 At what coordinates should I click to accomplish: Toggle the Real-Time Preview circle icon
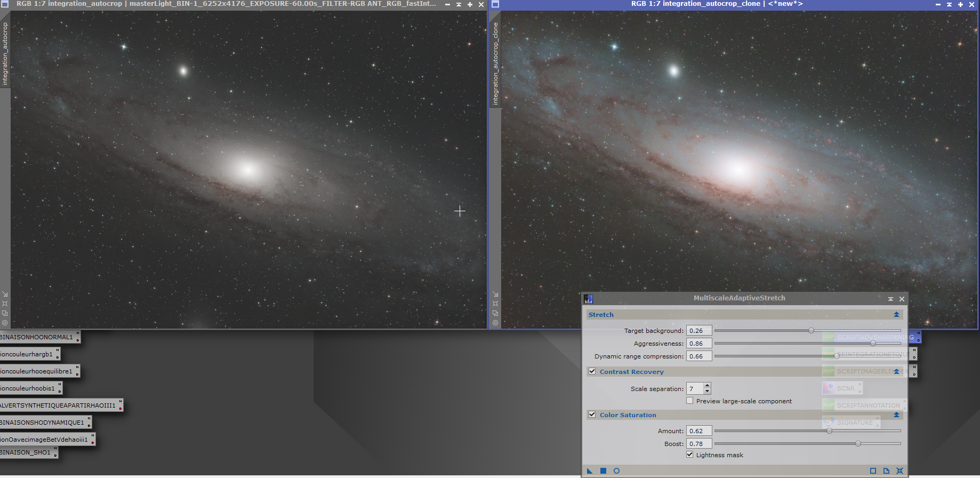point(616,471)
